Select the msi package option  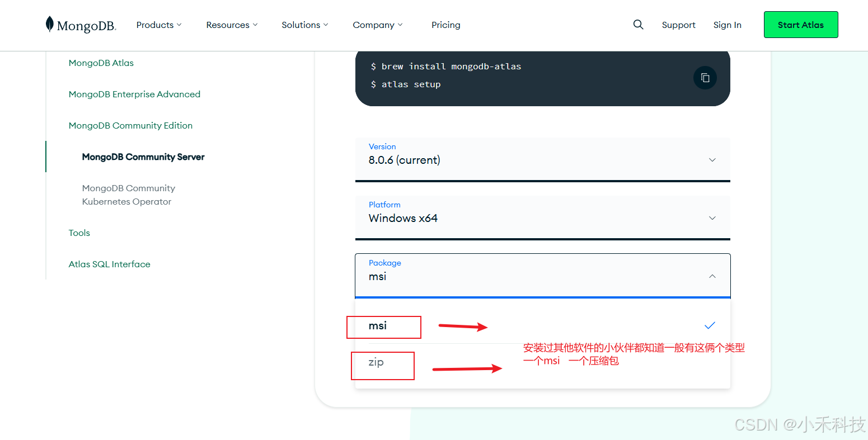[383, 327]
